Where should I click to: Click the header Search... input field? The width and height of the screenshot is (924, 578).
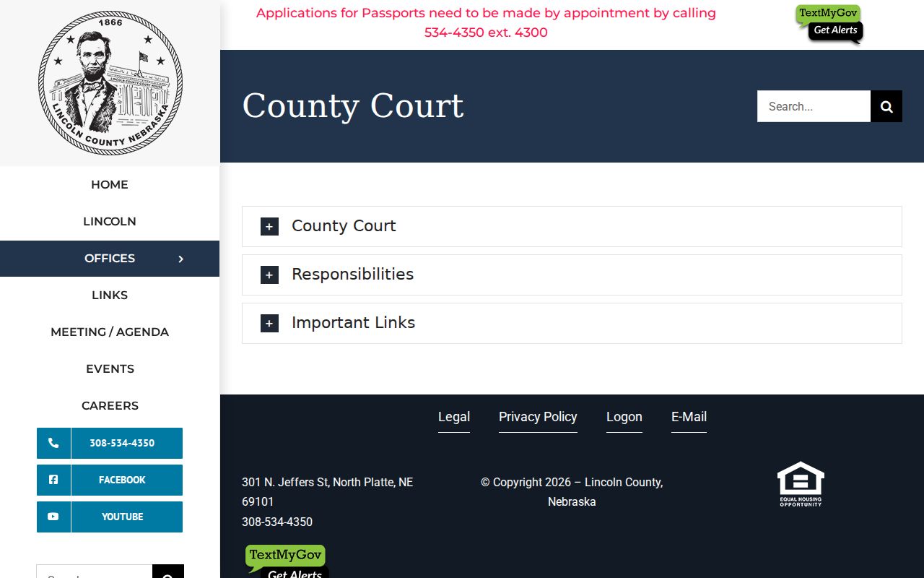(x=814, y=106)
